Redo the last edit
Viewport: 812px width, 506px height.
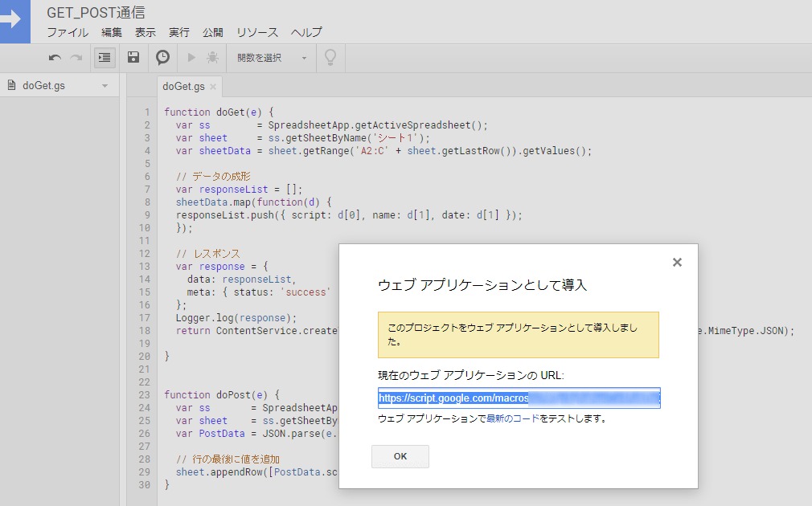coord(76,58)
